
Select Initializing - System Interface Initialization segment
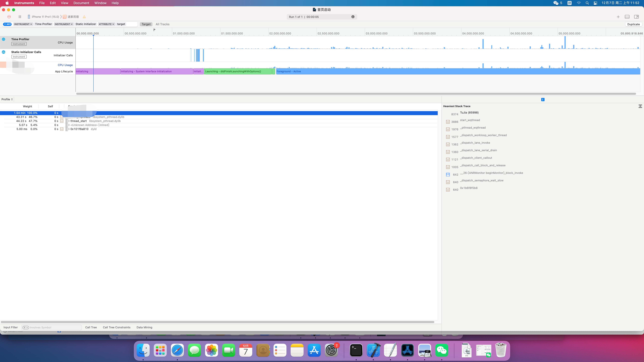(x=156, y=71)
